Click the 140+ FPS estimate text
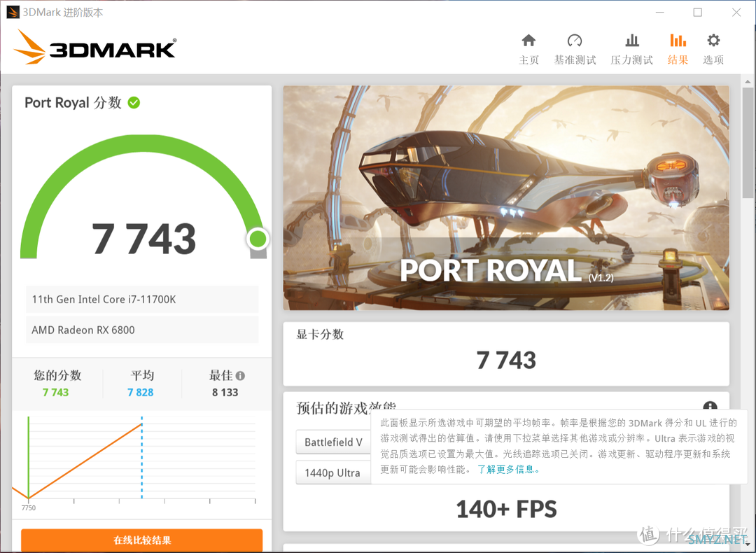The image size is (756, 553). 506,509
